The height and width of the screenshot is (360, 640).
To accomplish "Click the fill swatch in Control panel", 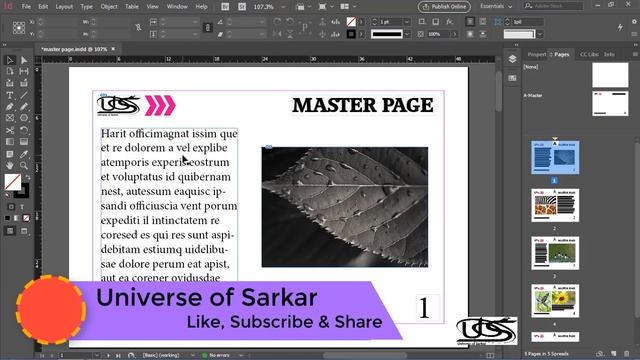I will [x=351, y=22].
